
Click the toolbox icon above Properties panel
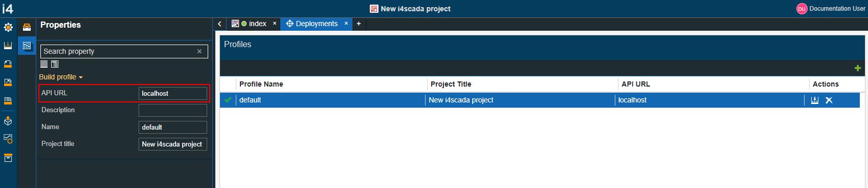(27, 28)
